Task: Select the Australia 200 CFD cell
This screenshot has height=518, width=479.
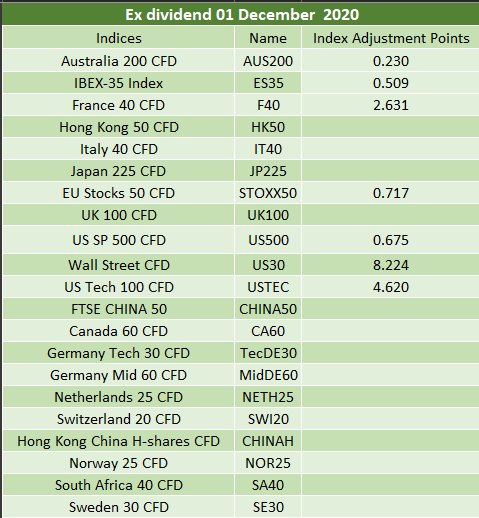Action: click(x=119, y=61)
